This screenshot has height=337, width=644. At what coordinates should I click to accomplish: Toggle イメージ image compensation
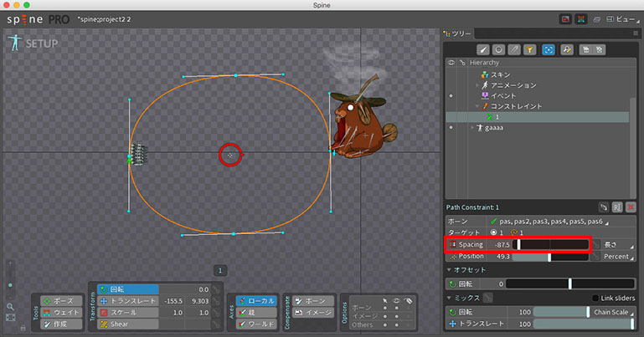click(313, 313)
